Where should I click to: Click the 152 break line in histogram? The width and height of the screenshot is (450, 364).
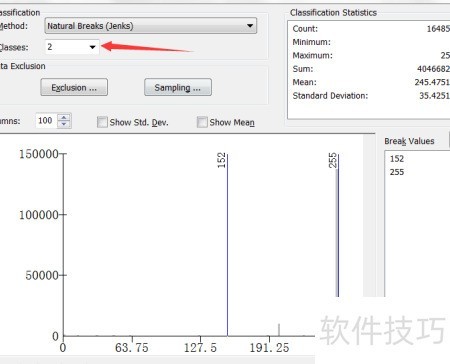pos(227,245)
